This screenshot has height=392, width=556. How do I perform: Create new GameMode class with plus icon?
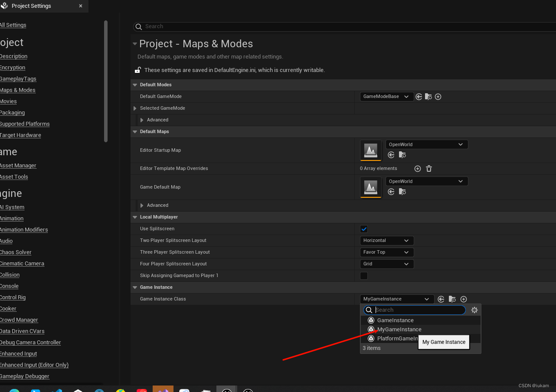tap(438, 97)
